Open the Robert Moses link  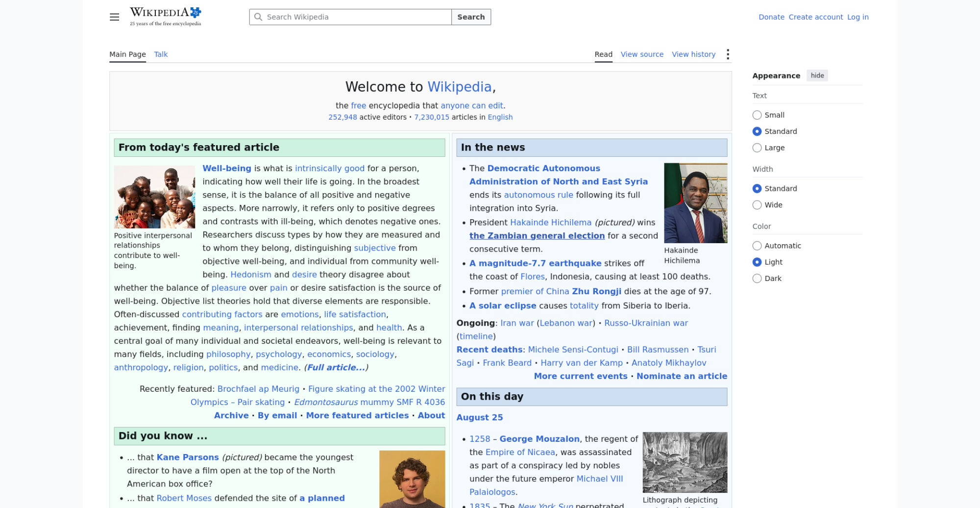click(184, 498)
